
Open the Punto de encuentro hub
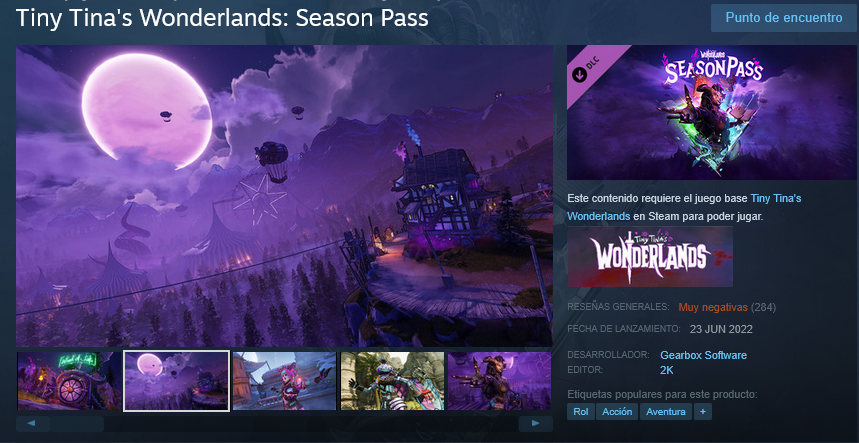(x=784, y=18)
